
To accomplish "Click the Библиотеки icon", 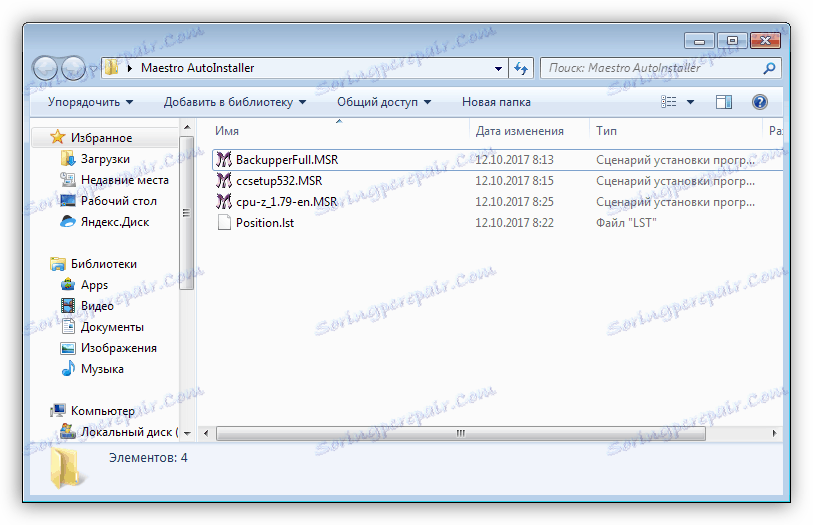I will [x=58, y=264].
